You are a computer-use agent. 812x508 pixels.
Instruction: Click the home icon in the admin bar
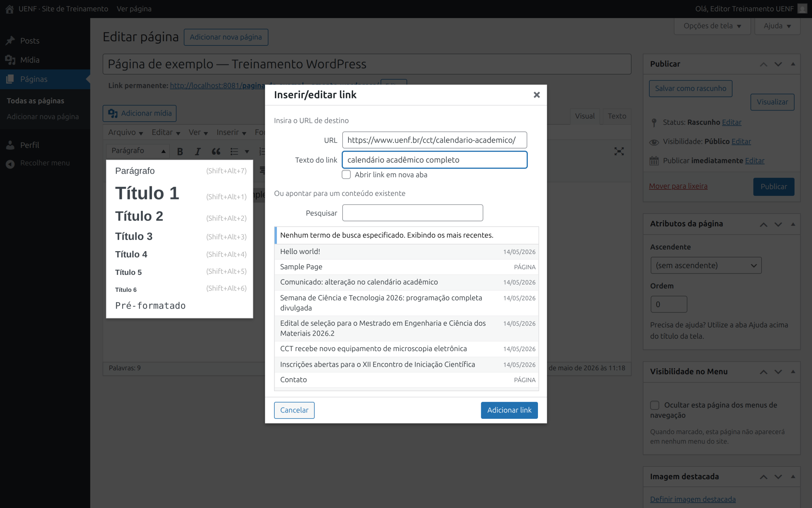click(x=10, y=9)
